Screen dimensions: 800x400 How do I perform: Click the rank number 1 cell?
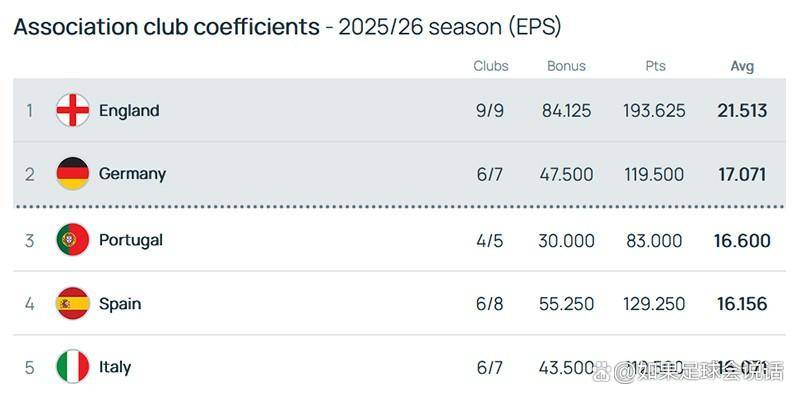30,110
